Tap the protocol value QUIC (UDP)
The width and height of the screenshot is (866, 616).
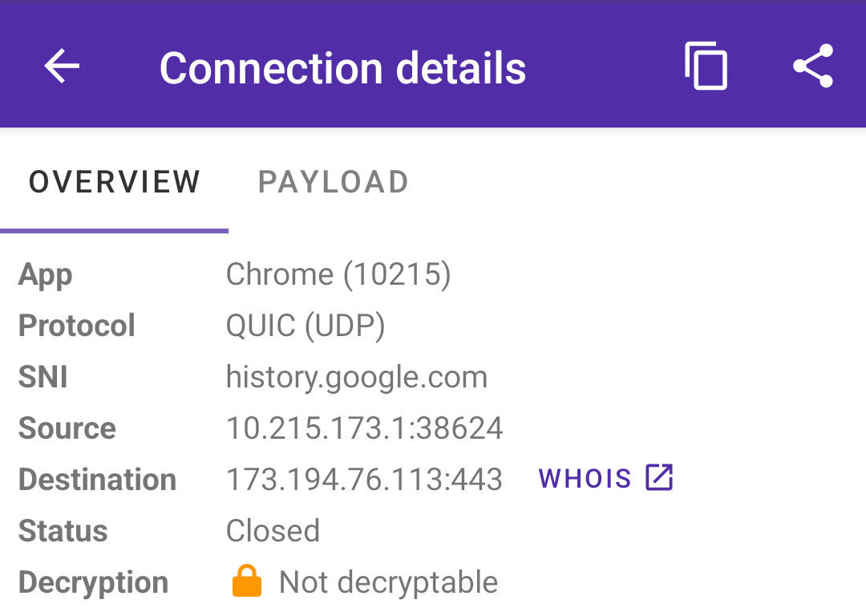pyautogui.click(x=306, y=325)
